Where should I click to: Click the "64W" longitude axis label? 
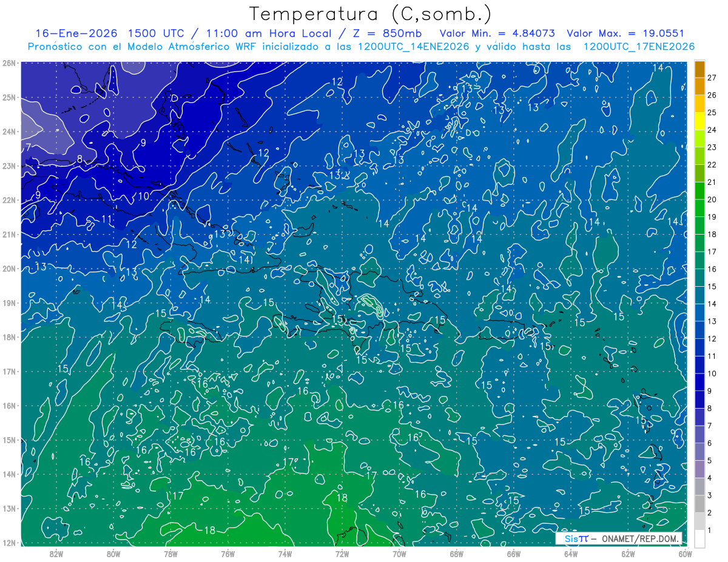tap(571, 554)
